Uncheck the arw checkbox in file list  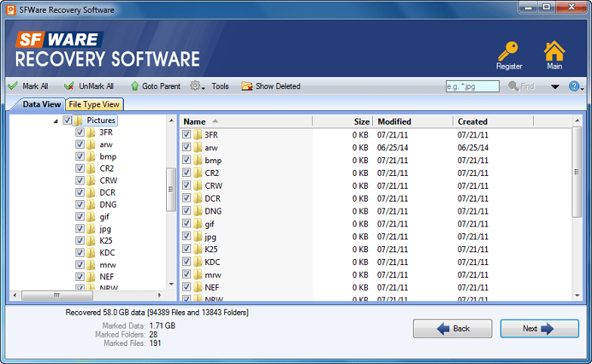[187, 147]
